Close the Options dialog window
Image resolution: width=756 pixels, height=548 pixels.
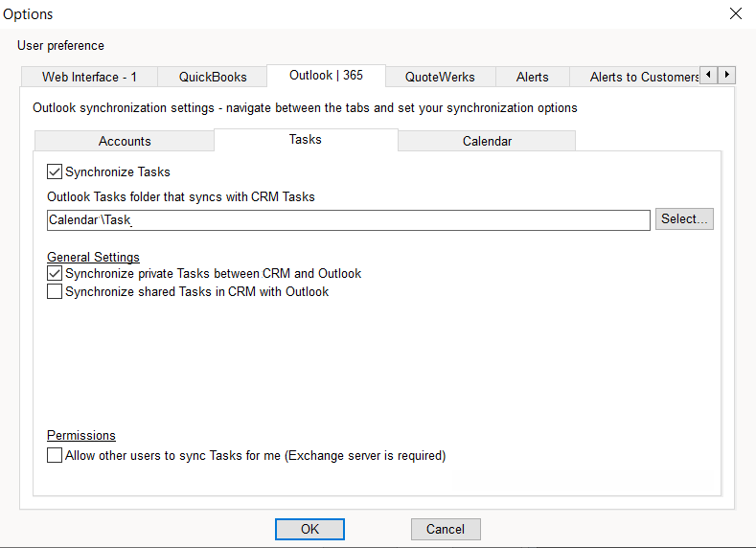click(x=735, y=13)
